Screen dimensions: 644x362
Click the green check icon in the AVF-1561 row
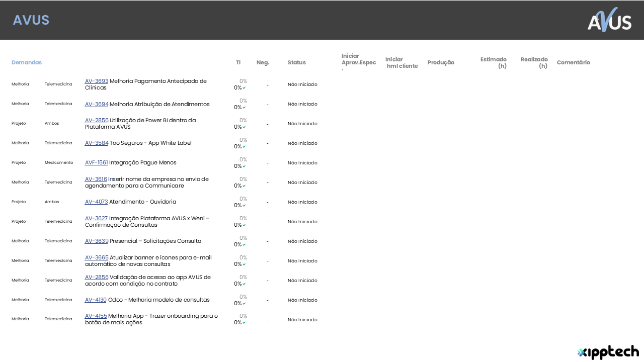coord(244,166)
